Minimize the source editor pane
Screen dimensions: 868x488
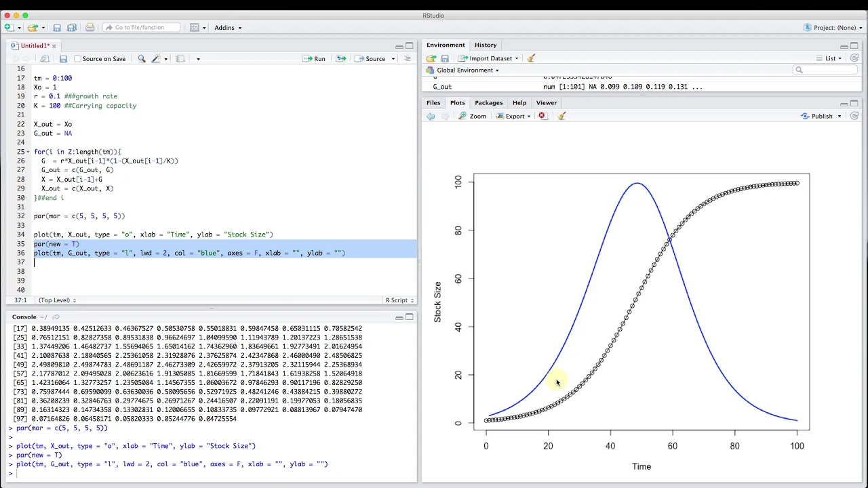(399, 46)
